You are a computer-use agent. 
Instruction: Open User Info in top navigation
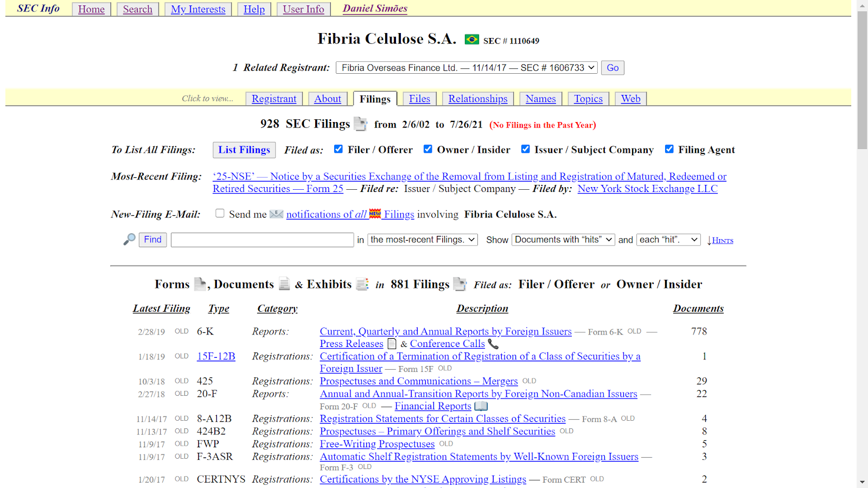coord(303,9)
